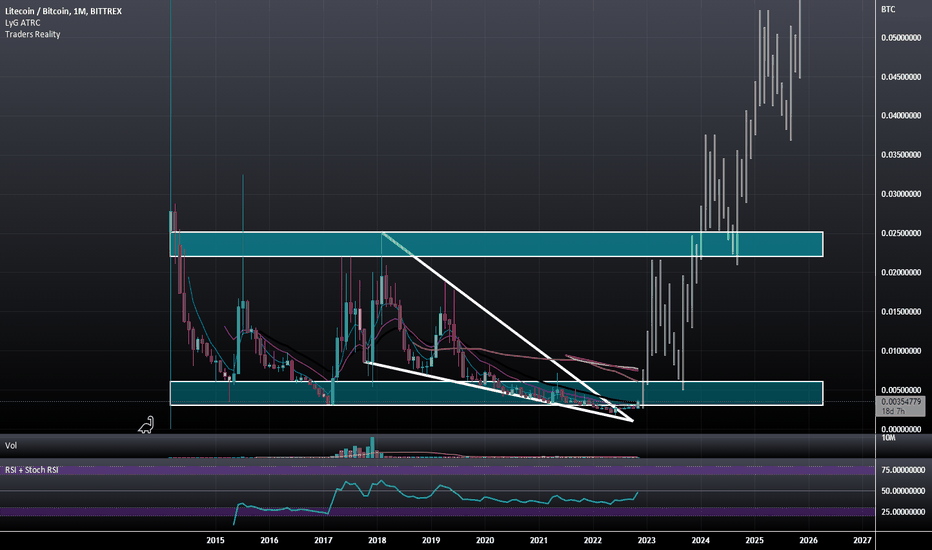Click the 2025 label on time axis
Image resolution: width=932 pixels, height=550 pixels.
pyautogui.click(x=754, y=540)
